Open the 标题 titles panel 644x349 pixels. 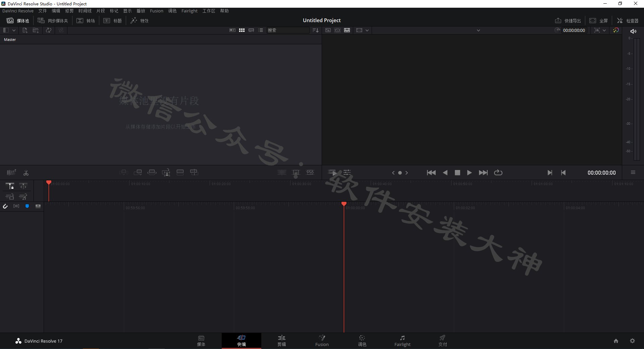point(112,20)
